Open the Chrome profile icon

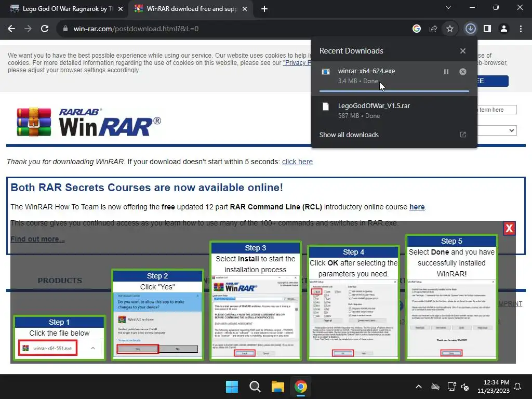pos(504,29)
